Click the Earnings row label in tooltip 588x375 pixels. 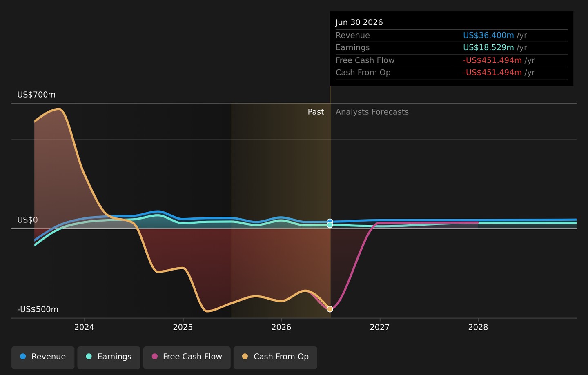353,48
